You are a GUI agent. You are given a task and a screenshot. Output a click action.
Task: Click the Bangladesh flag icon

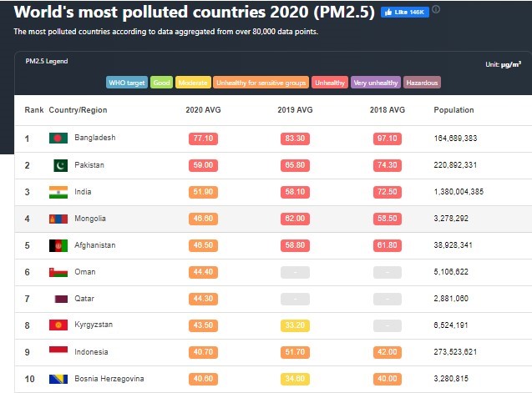click(x=58, y=138)
